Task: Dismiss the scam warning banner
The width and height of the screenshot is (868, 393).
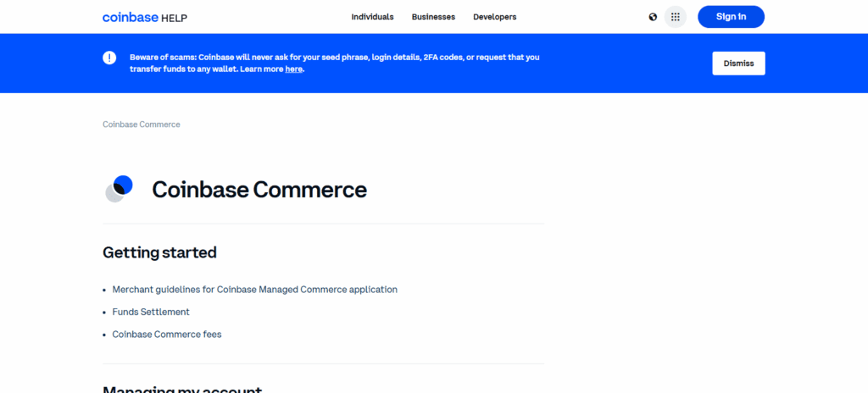Action: [x=738, y=64]
